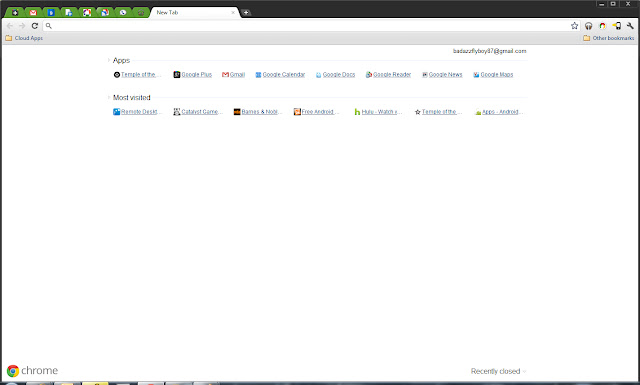
Task: Go forward with the forward arrow
Action: [22, 26]
